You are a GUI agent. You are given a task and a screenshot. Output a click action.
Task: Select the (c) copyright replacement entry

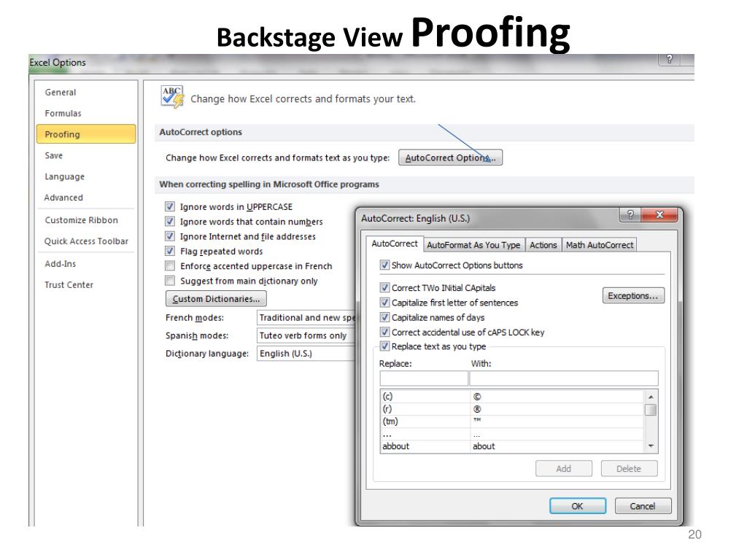point(513,397)
